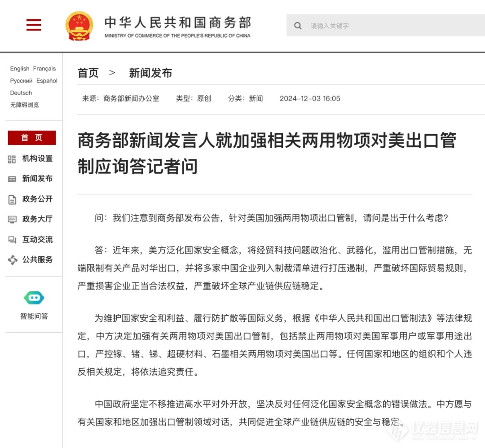Click the 分类: 新闻 label
Viewport: 485px width, 448px height.
point(246,98)
